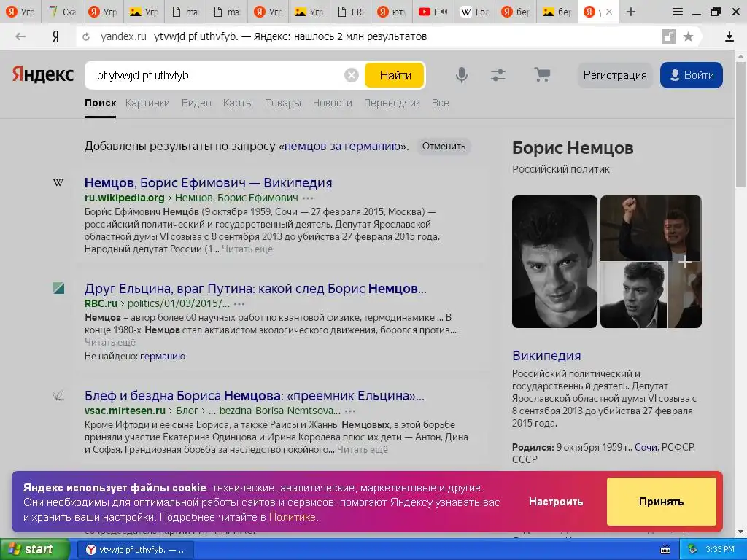The width and height of the screenshot is (747, 560).
Task: Open the Видео search category
Action: pos(196,103)
